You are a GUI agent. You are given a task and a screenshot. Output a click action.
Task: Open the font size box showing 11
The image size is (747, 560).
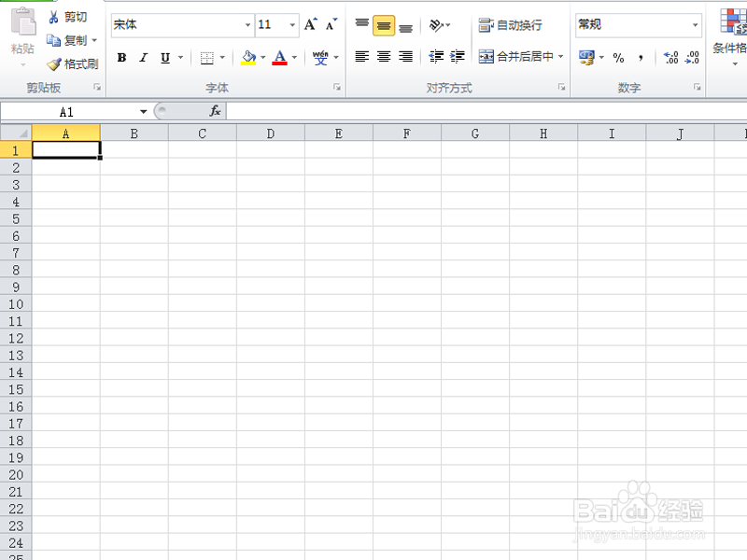[277, 25]
